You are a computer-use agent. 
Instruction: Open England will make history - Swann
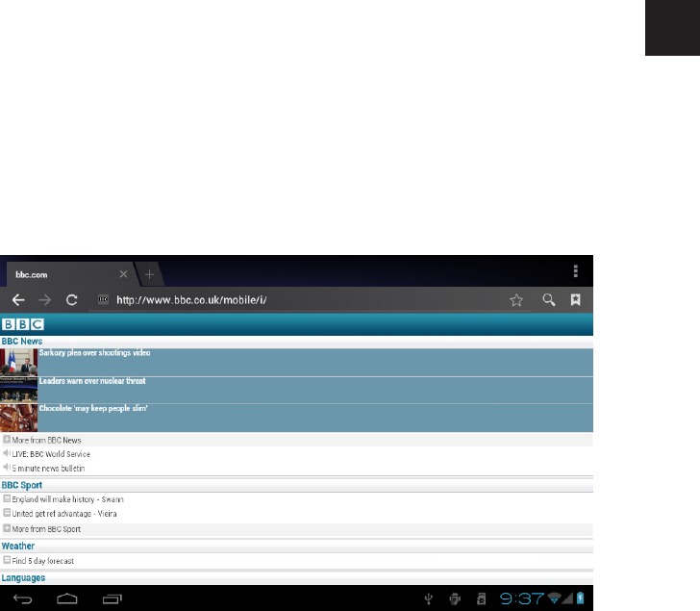[68, 499]
